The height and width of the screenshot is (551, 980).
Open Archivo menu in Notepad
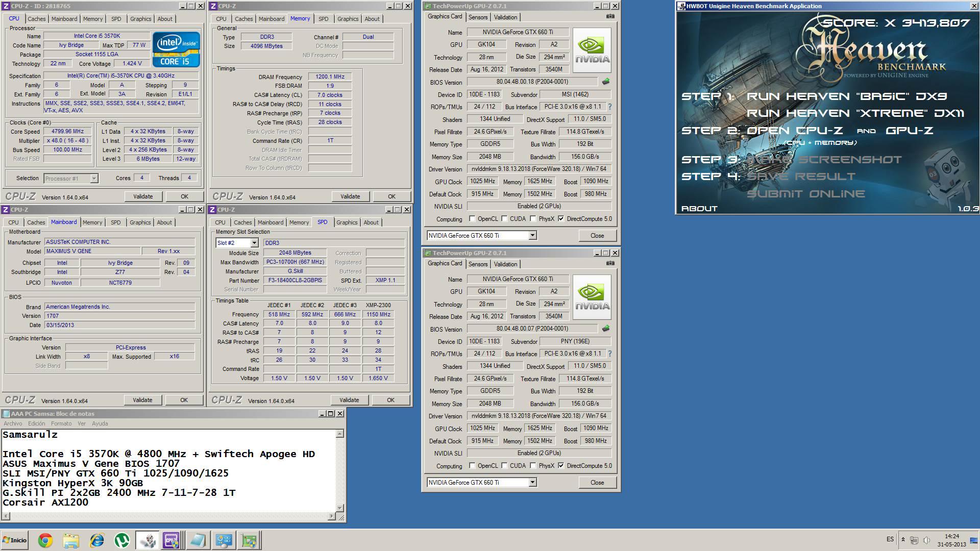coord(13,423)
